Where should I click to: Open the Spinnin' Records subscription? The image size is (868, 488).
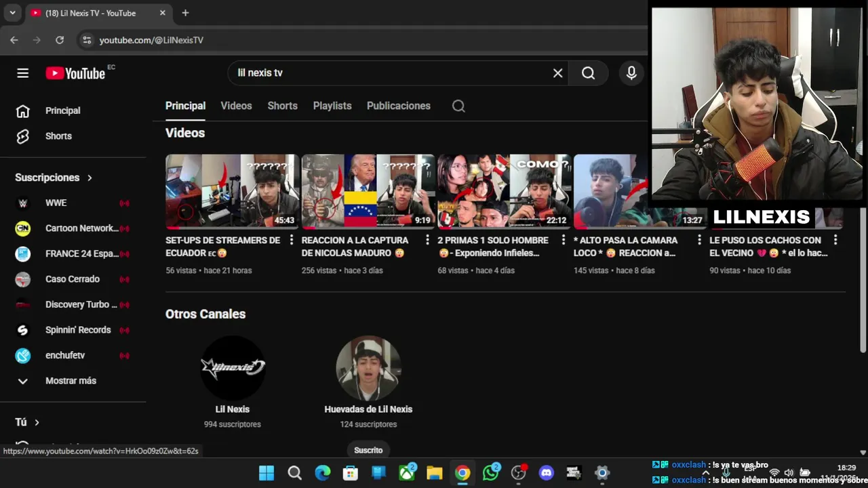(73, 330)
